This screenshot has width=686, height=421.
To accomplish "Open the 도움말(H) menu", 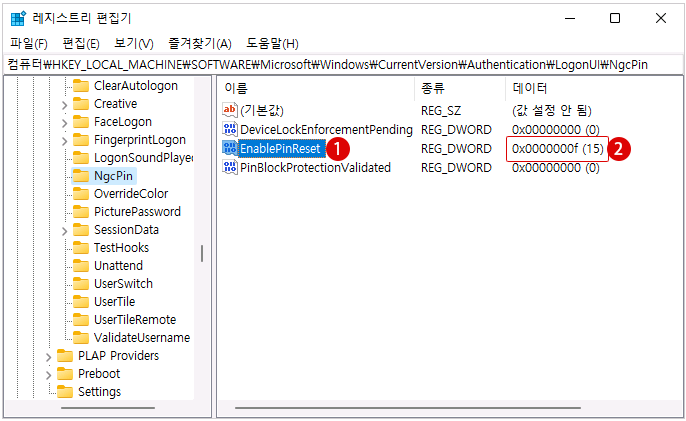I will 272,44.
